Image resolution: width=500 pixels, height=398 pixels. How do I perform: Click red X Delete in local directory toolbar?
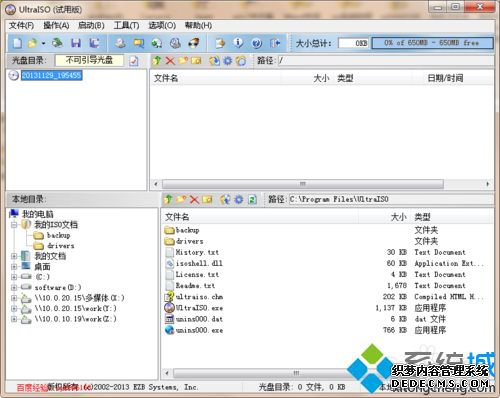pyautogui.click(x=194, y=200)
